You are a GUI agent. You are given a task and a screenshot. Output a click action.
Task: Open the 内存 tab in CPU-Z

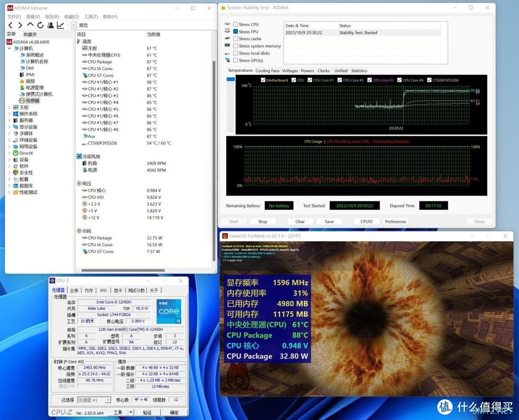89,291
